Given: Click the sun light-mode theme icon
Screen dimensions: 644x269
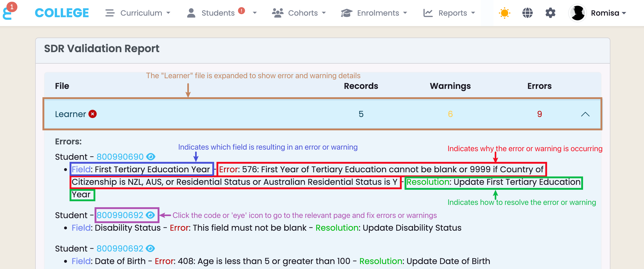Looking at the screenshot, I should (x=504, y=13).
